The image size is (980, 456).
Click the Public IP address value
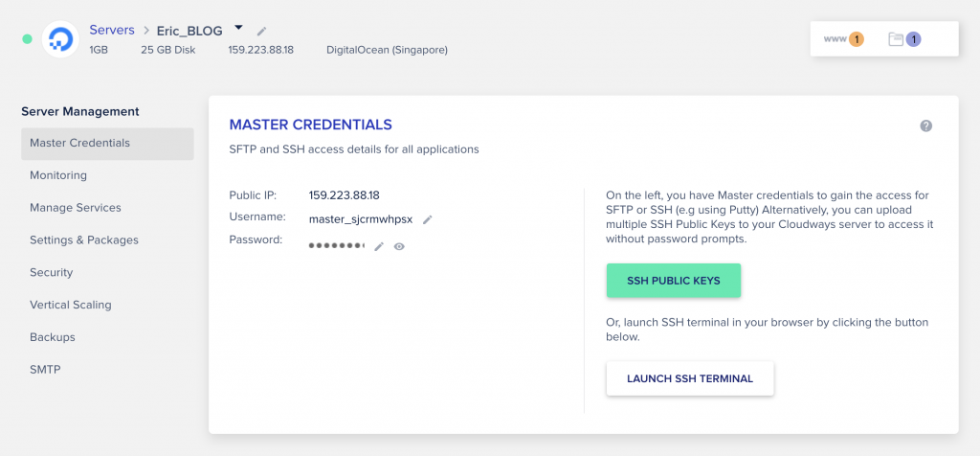345,195
